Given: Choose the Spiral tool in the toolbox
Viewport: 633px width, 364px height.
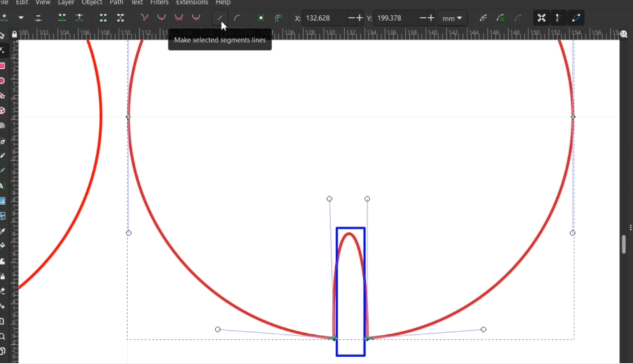Looking at the screenshot, I should coord(2,125).
